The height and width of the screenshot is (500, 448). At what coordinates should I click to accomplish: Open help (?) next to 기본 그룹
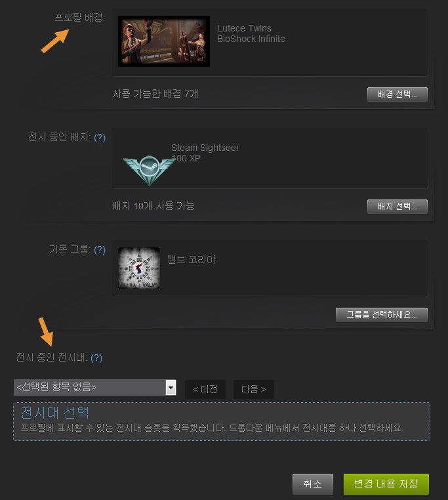coord(100,249)
